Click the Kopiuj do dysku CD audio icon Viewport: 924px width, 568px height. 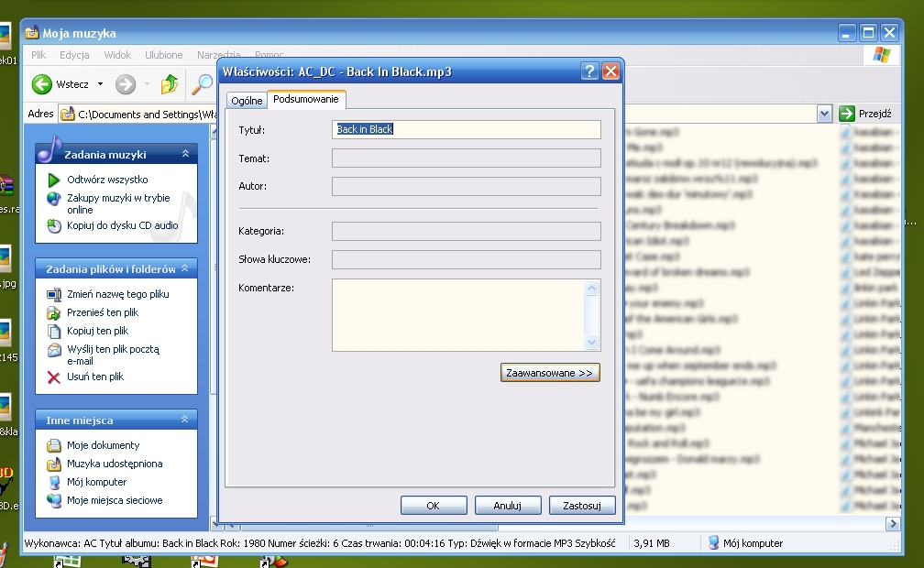(x=53, y=225)
